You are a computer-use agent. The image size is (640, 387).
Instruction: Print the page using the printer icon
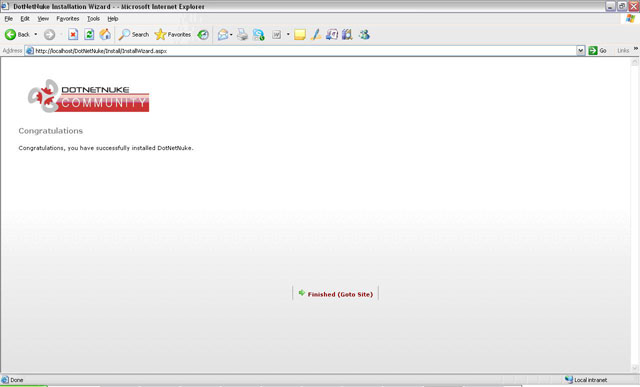coord(242,35)
